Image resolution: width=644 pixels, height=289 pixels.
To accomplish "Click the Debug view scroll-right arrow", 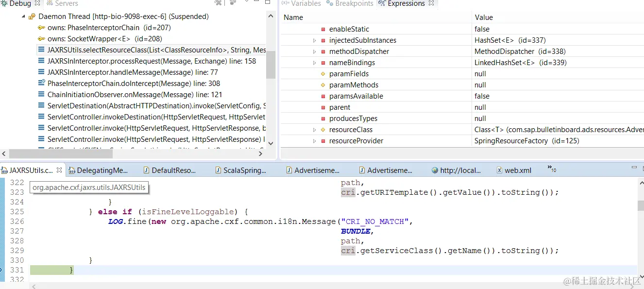I will coord(260,153).
